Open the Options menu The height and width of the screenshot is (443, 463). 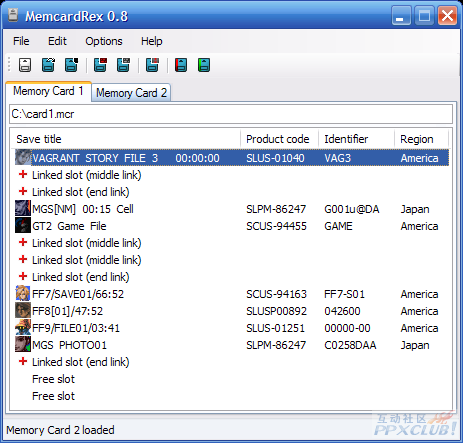click(x=104, y=41)
